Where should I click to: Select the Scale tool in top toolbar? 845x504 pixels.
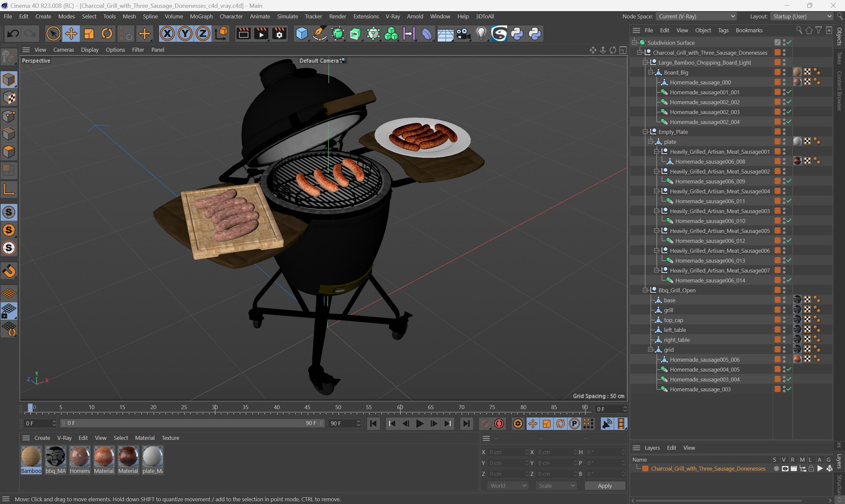(89, 34)
